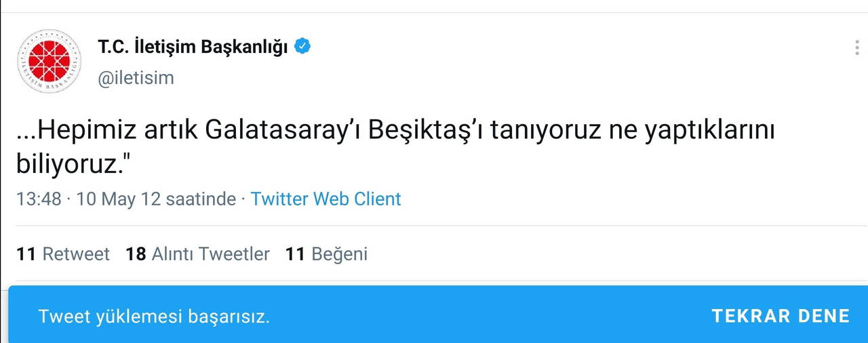The width and height of the screenshot is (868, 343).
Task: Click the "Tweet yüklemesi başarısız." message
Action: point(154,317)
